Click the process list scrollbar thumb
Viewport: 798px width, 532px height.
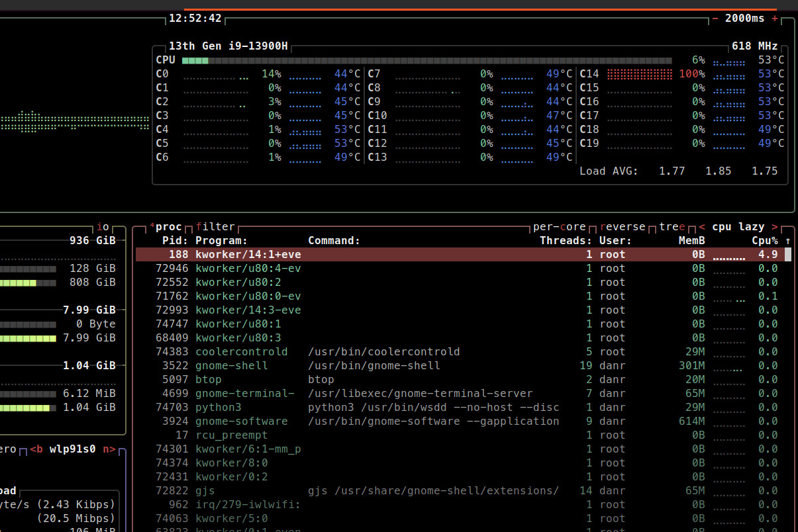(x=788, y=254)
